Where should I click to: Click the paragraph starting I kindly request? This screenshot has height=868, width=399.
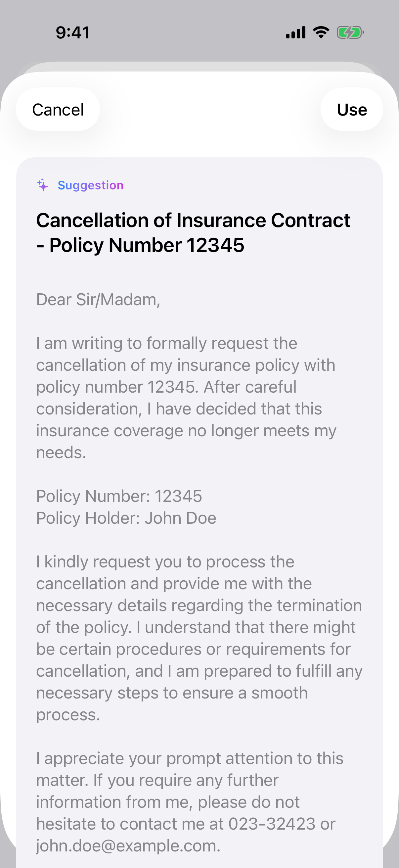(199, 638)
